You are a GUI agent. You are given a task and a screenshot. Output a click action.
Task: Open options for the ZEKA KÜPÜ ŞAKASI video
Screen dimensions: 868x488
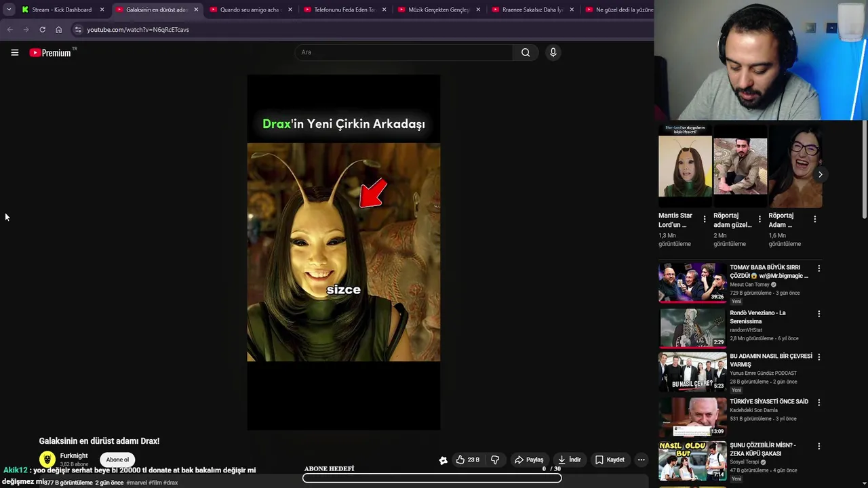[x=818, y=446]
